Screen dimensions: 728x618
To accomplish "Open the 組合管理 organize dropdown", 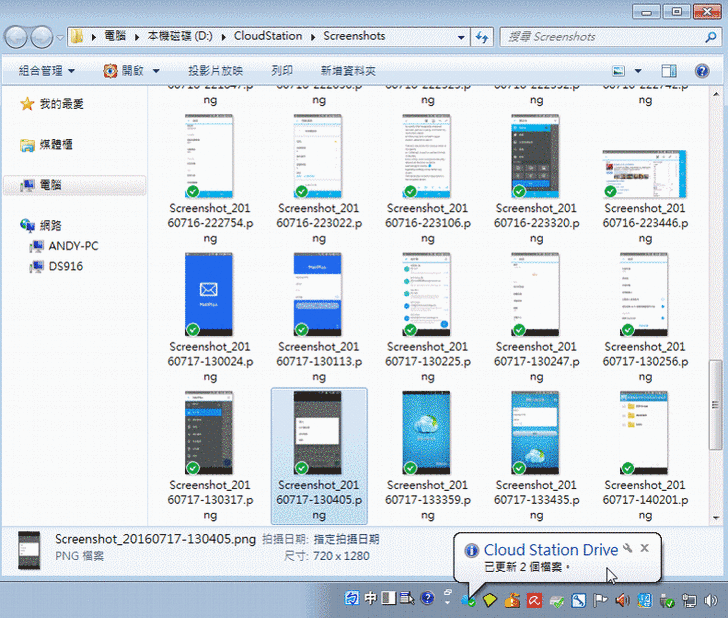I will (48, 71).
